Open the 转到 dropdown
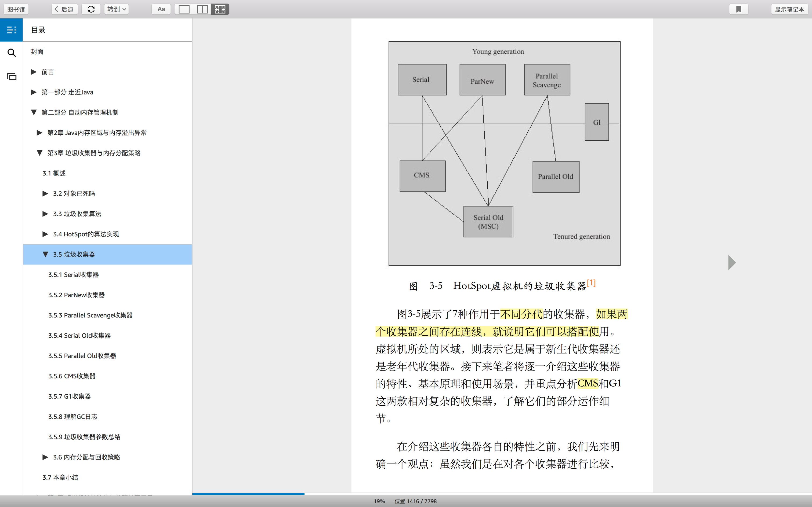The width and height of the screenshot is (812, 507). tap(117, 9)
